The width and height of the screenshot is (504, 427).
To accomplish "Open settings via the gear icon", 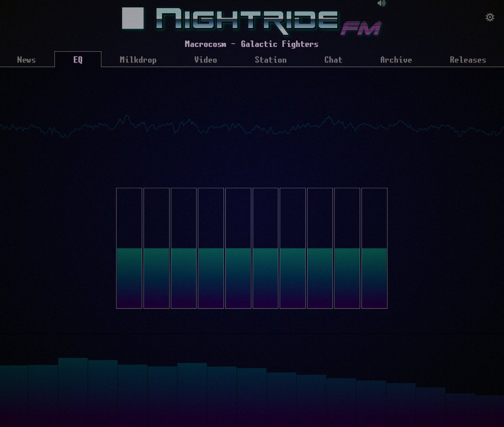I will click(x=490, y=17).
